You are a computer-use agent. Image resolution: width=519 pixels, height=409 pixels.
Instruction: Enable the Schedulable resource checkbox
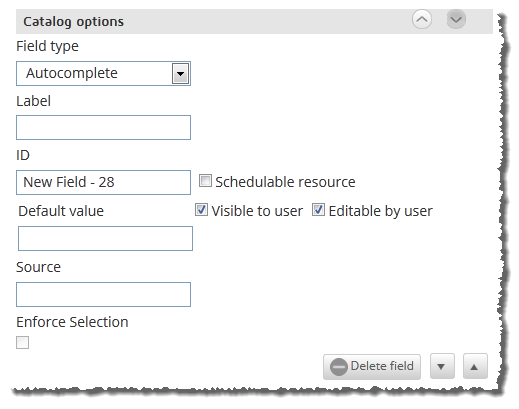point(205,181)
